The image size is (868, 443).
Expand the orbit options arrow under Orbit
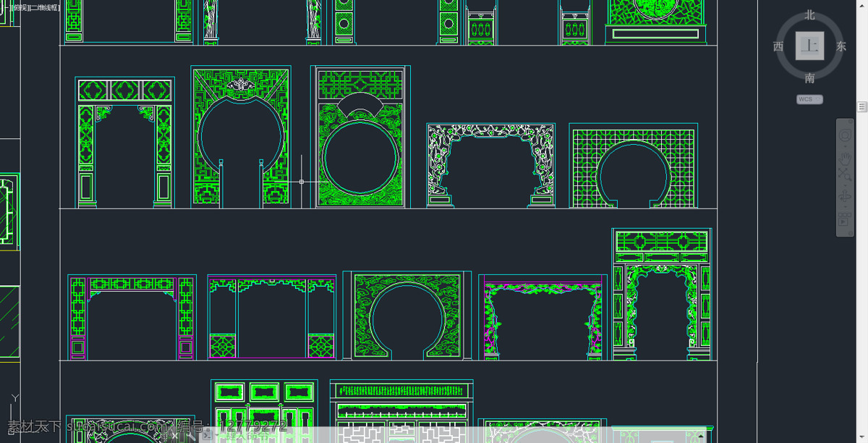845,206
